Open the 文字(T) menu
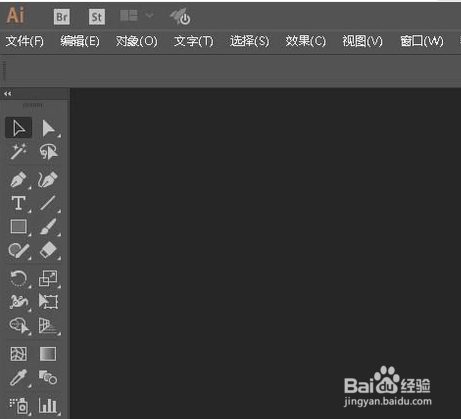Image resolution: width=461 pixels, height=419 pixels. click(x=193, y=41)
